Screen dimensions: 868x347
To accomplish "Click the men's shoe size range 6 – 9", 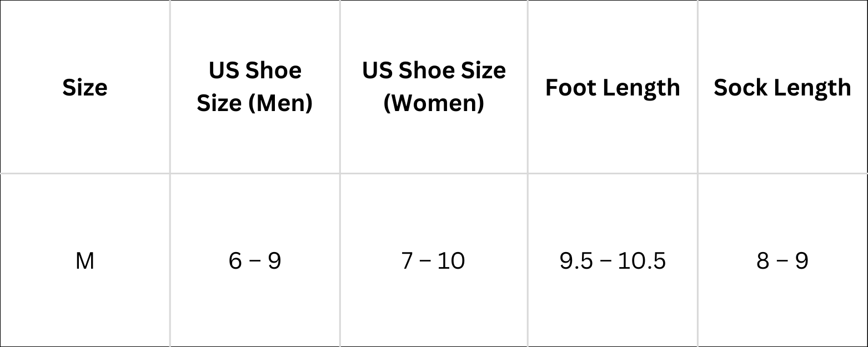I will [x=255, y=260].
